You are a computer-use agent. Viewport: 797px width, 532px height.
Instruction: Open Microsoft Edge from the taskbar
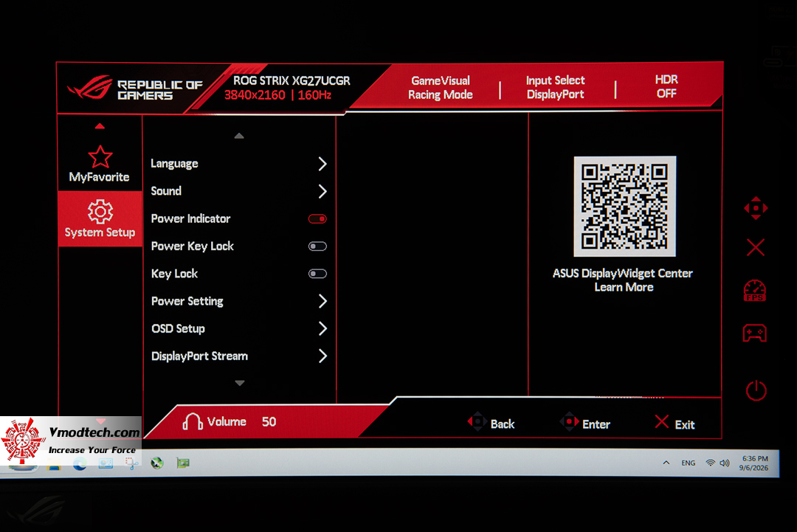point(80,463)
